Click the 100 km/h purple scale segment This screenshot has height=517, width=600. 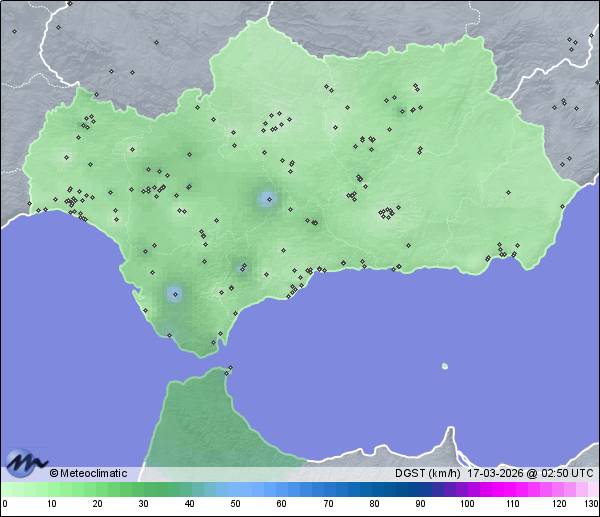tap(466, 489)
